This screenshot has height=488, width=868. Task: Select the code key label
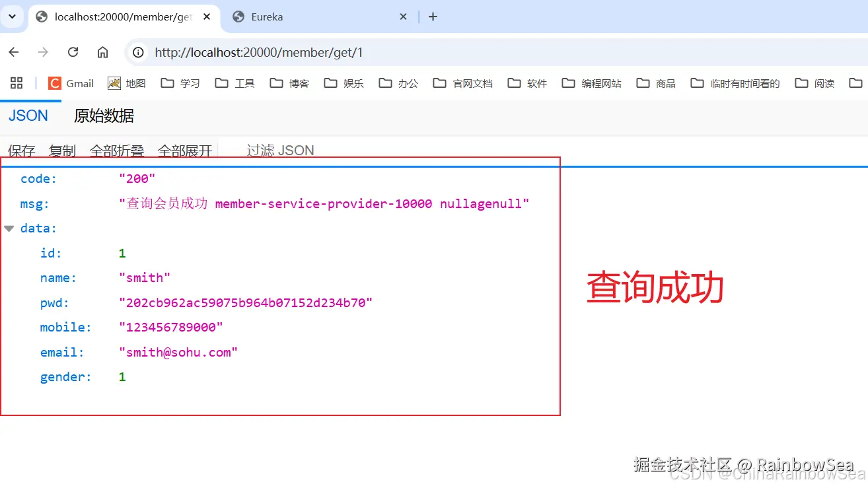[39, 179]
